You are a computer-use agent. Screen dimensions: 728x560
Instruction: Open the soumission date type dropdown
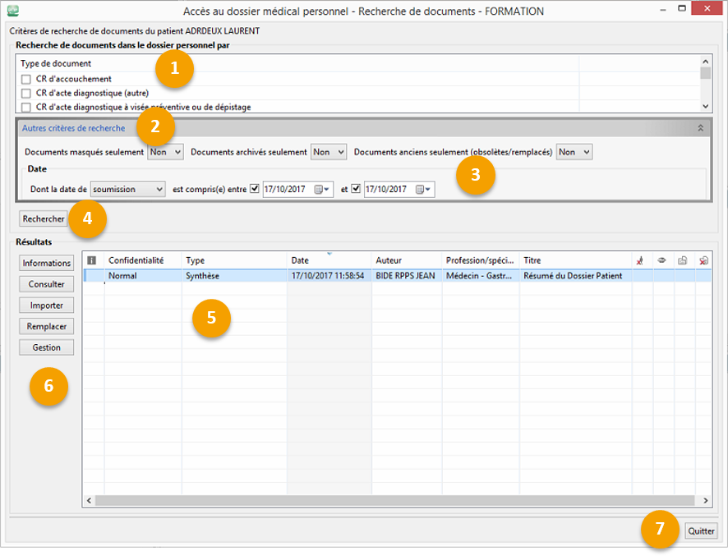(127, 189)
